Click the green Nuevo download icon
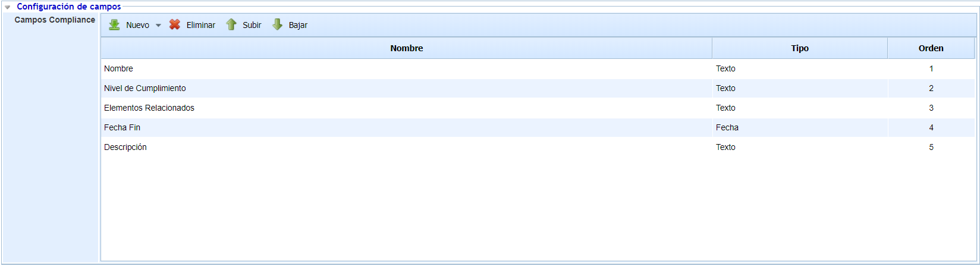Screen dimensions: 980x272 point(114,25)
